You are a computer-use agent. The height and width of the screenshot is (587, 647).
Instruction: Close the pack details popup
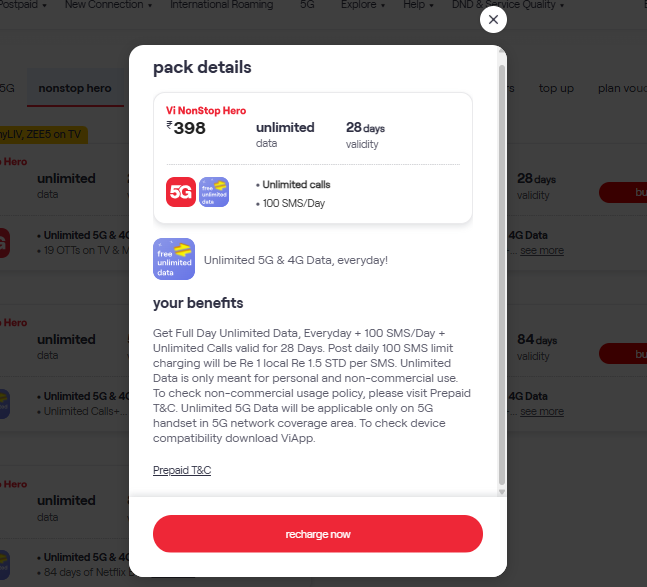pos(493,19)
